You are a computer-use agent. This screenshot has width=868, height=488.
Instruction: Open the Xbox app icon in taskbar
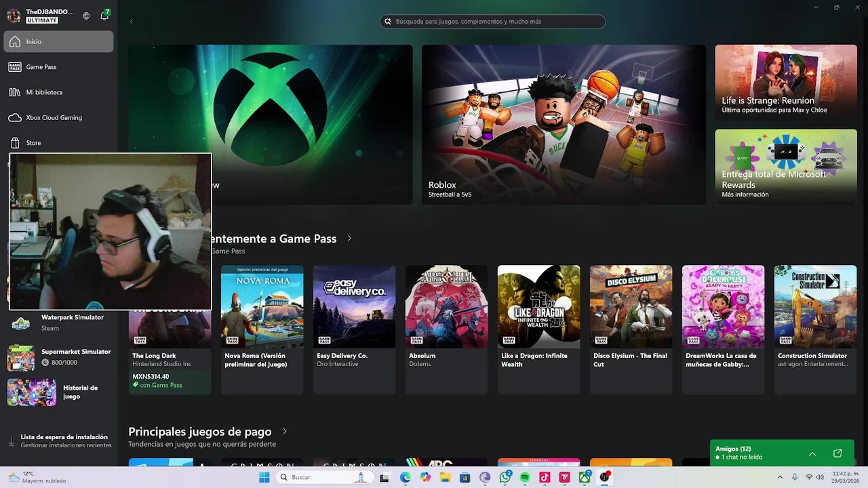585,477
